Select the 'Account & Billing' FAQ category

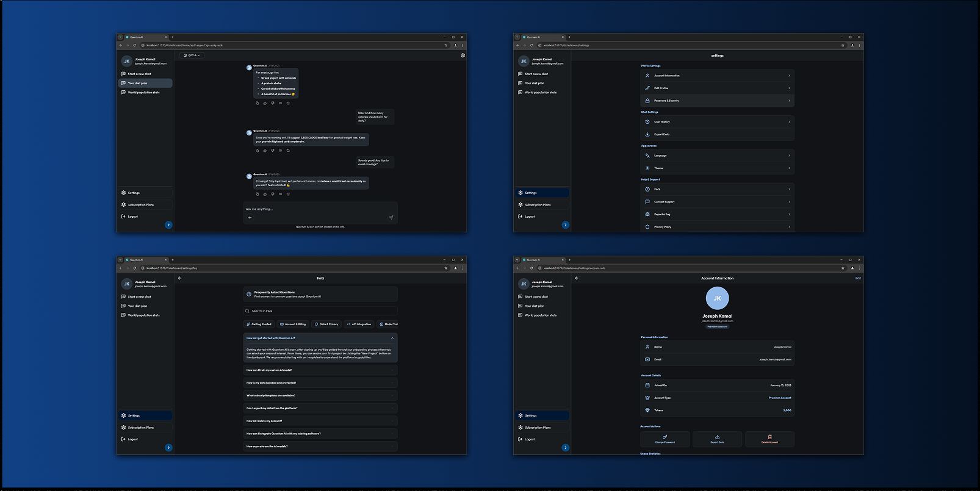click(x=292, y=324)
